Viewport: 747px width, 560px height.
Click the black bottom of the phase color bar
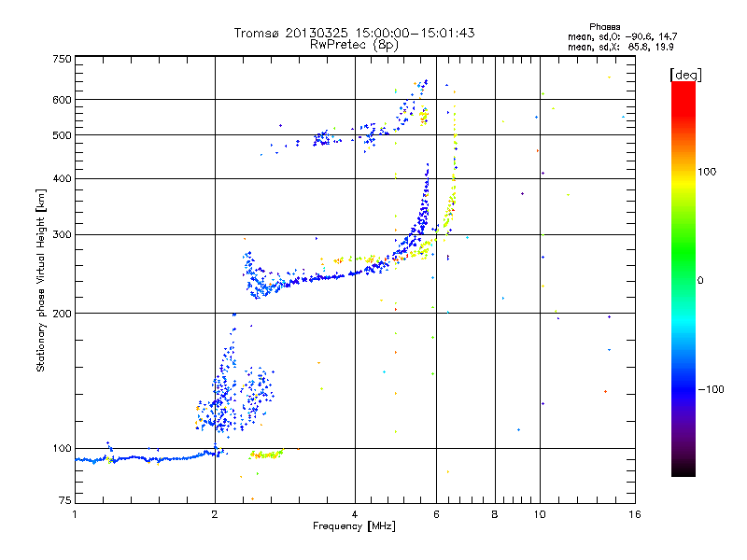(x=684, y=470)
